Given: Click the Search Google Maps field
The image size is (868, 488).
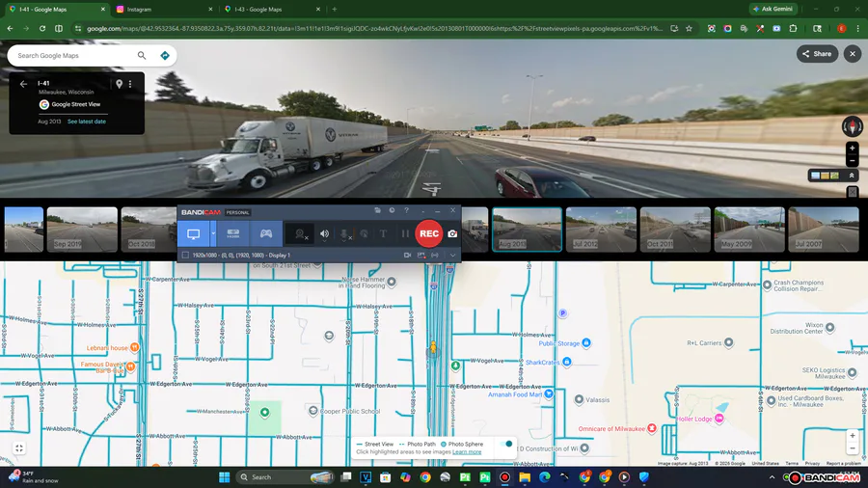Looking at the screenshot, I should (x=74, y=55).
